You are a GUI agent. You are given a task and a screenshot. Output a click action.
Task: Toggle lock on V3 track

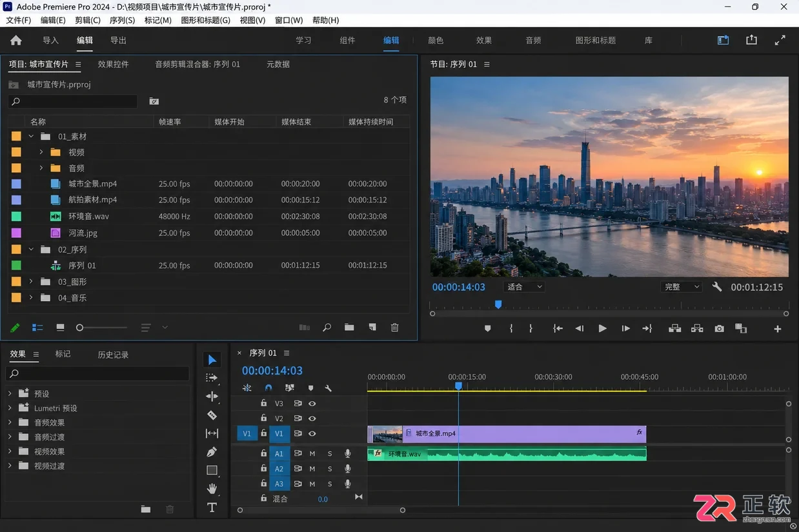263,403
